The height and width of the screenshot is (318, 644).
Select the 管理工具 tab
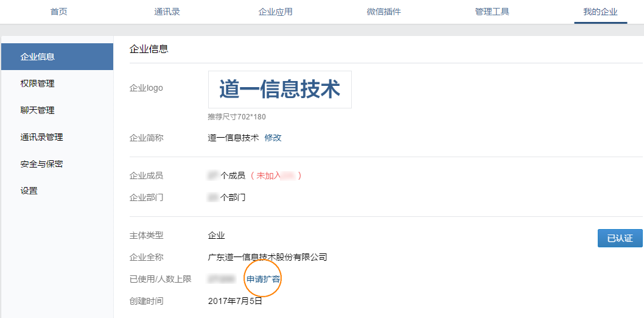492,12
